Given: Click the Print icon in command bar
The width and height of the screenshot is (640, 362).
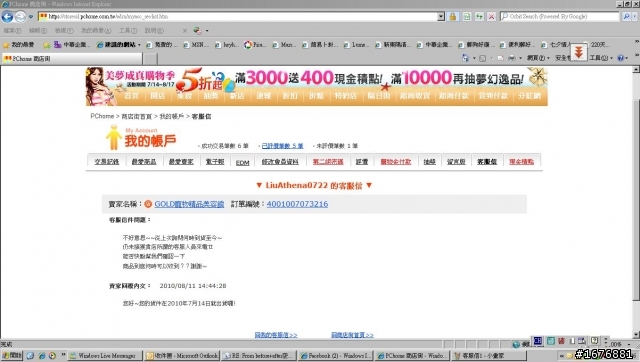Looking at the screenshot, I should pyautogui.click(x=511, y=58).
